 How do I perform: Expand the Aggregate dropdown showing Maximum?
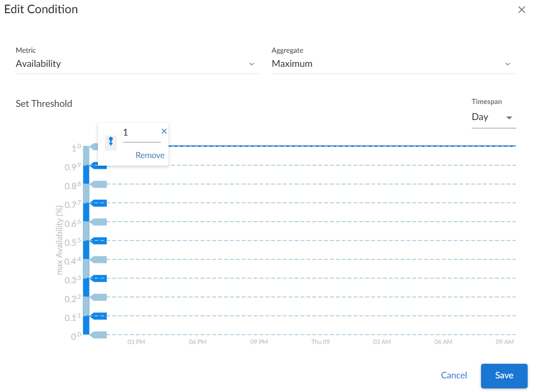coord(393,64)
